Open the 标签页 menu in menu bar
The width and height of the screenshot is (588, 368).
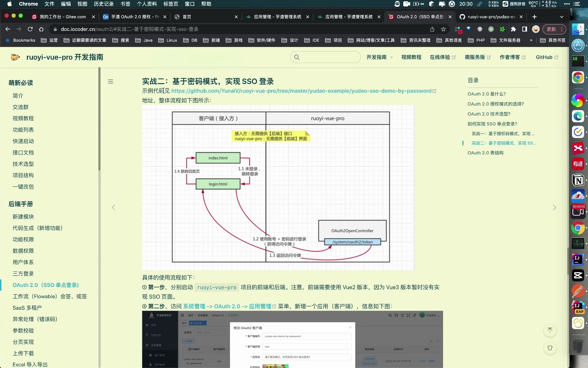(x=171, y=4)
